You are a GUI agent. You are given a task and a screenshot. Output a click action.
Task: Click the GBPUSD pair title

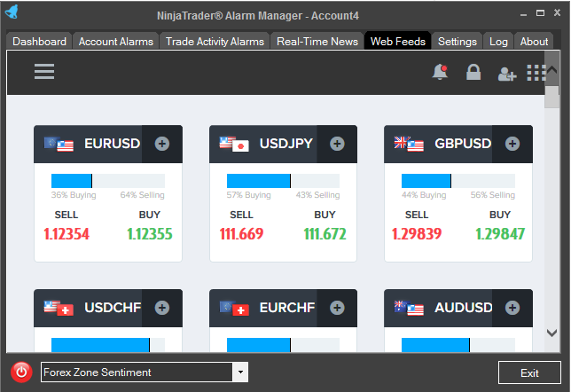463,144
